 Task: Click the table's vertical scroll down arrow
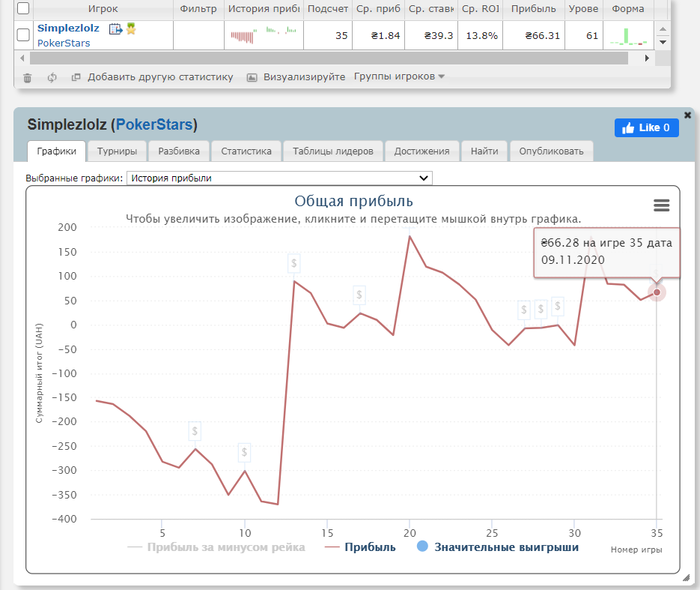point(663,42)
